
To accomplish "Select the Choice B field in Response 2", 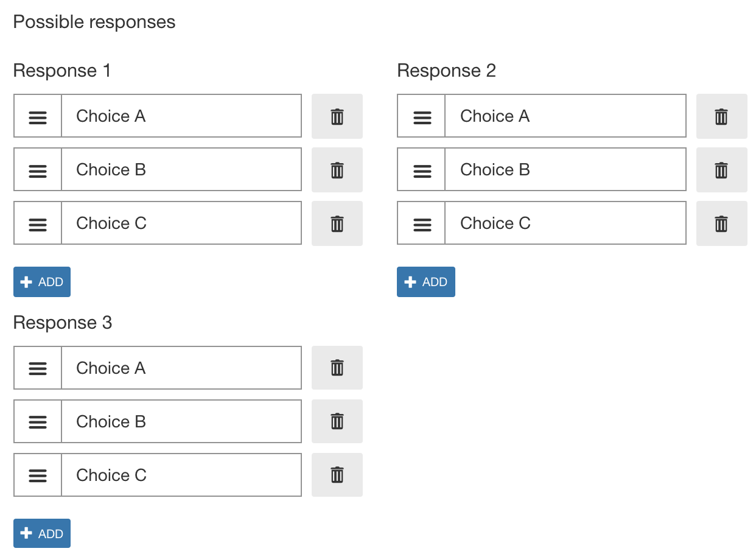I will (x=565, y=169).
